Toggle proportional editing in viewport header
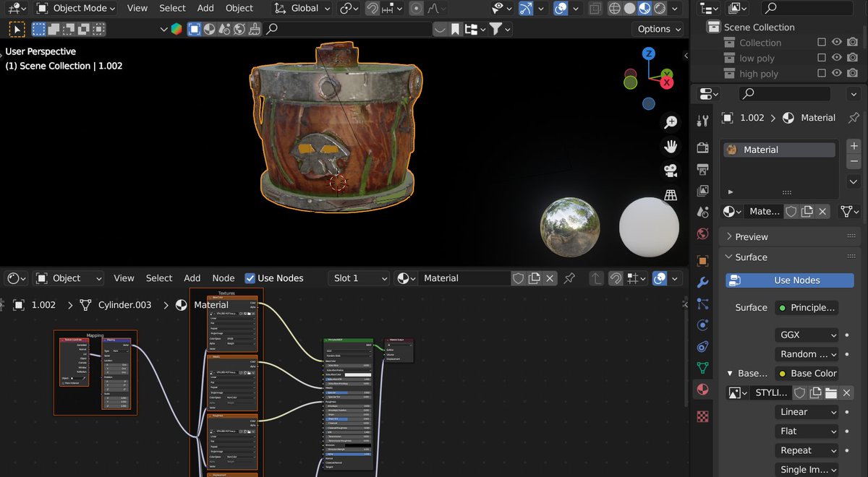The width and height of the screenshot is (868, 477). (417, 9)
